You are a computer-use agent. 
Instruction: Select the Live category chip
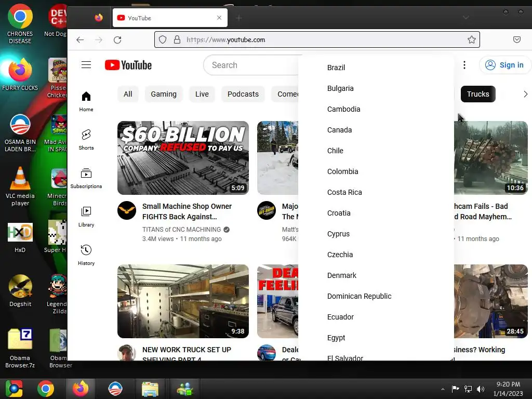point(202,94)
